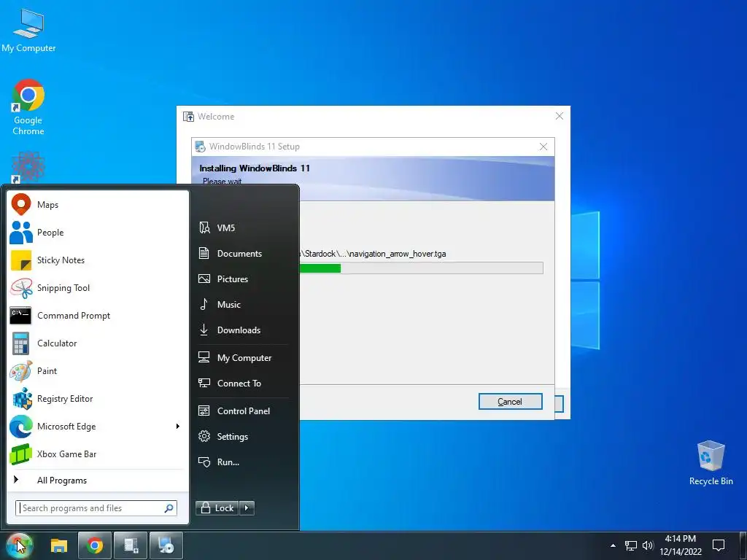Select Google Chrome desktop shortcut
The width and height of the screenshot is (747, 560).
[x=28, y=108]
